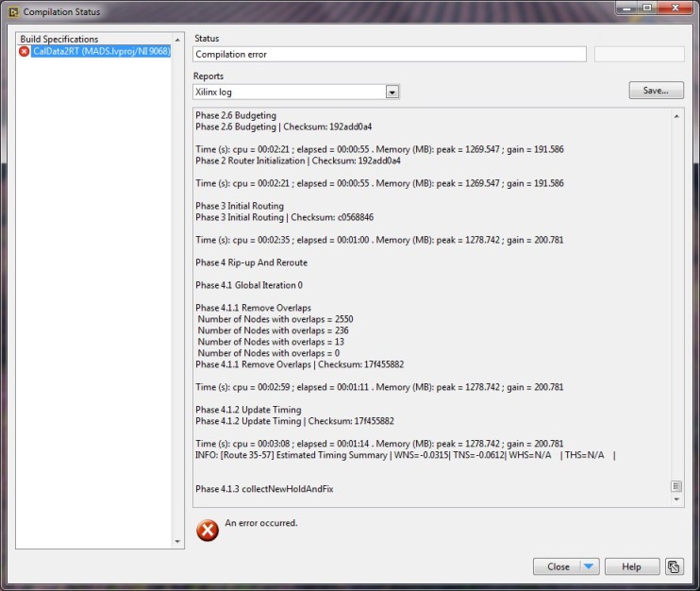Click the Estimated Timing Summary log line
The width and height of the screenshot is (700, 591).
(x=405, y=455)
